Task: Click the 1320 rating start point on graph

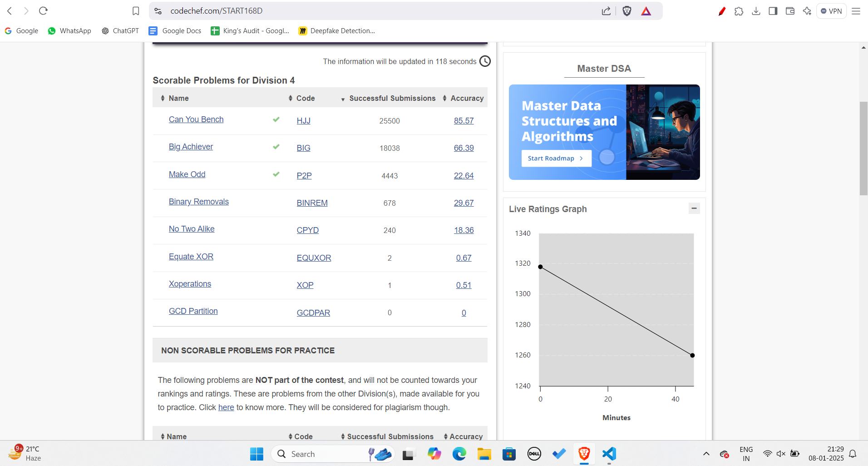Action: pos(540,267)
